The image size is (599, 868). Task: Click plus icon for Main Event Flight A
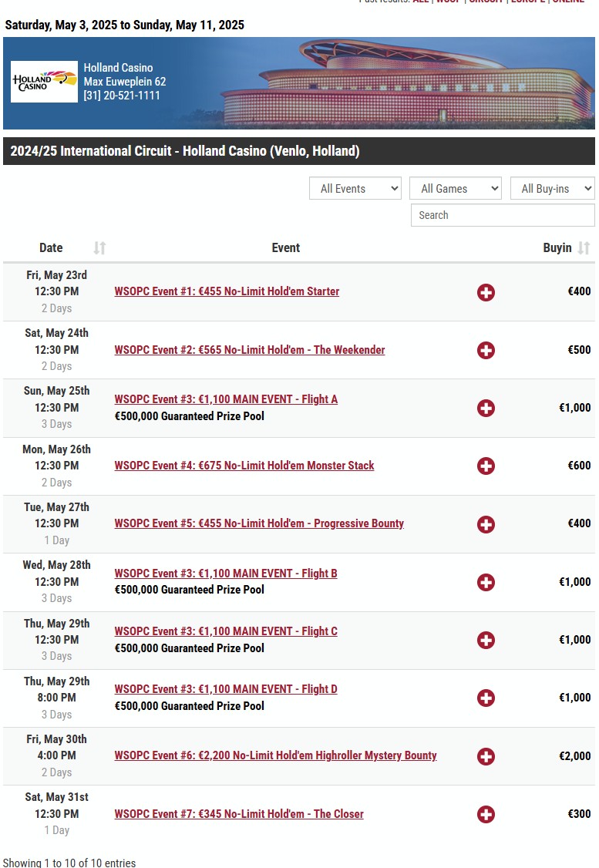click(x=486, y=408)
